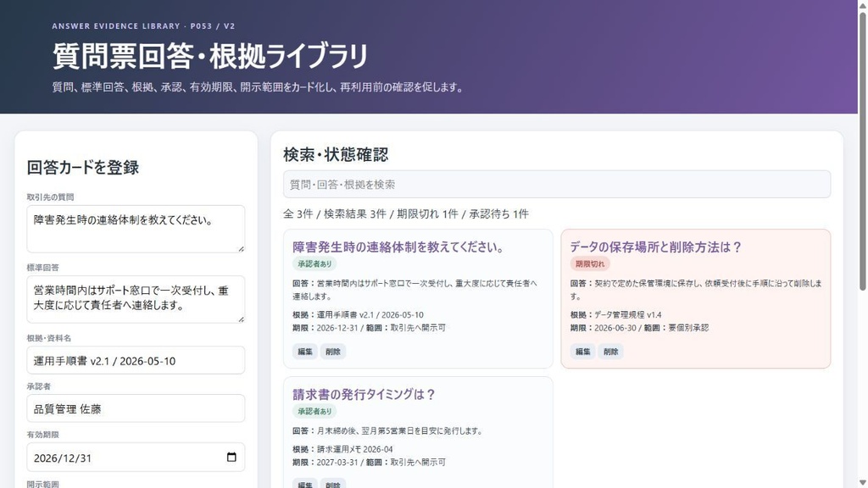Click the 質問・回答・根拠を検索 search box
868x488 pixels.
[557, 184]
